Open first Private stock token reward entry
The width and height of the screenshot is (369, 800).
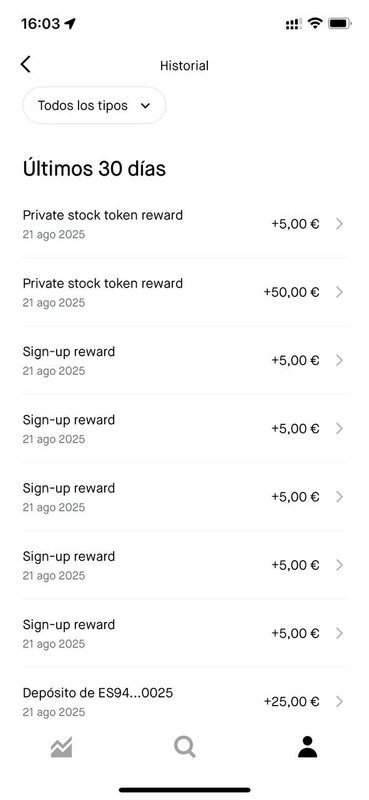point(184,224)
